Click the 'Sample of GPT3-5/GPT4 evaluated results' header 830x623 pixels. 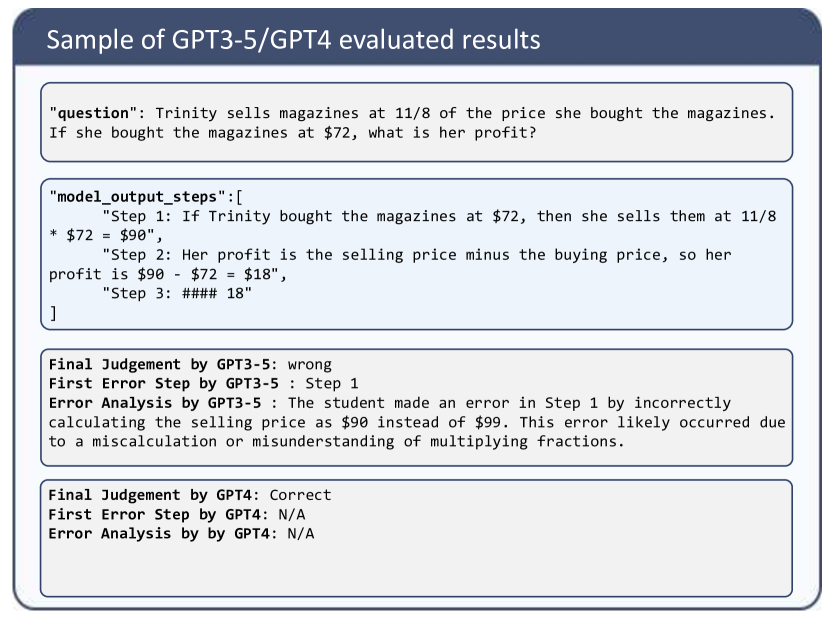[x=293, y=40]
